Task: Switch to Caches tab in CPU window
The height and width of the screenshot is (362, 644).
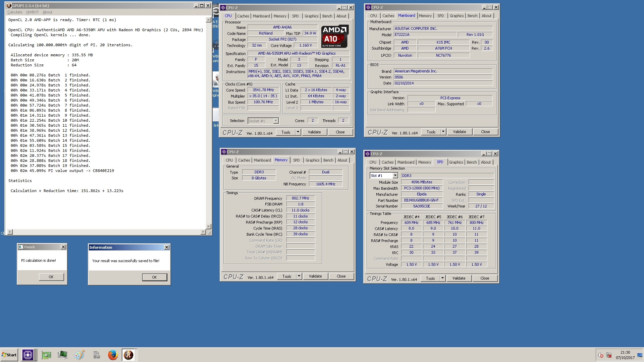Action: [x=243, y=16]
